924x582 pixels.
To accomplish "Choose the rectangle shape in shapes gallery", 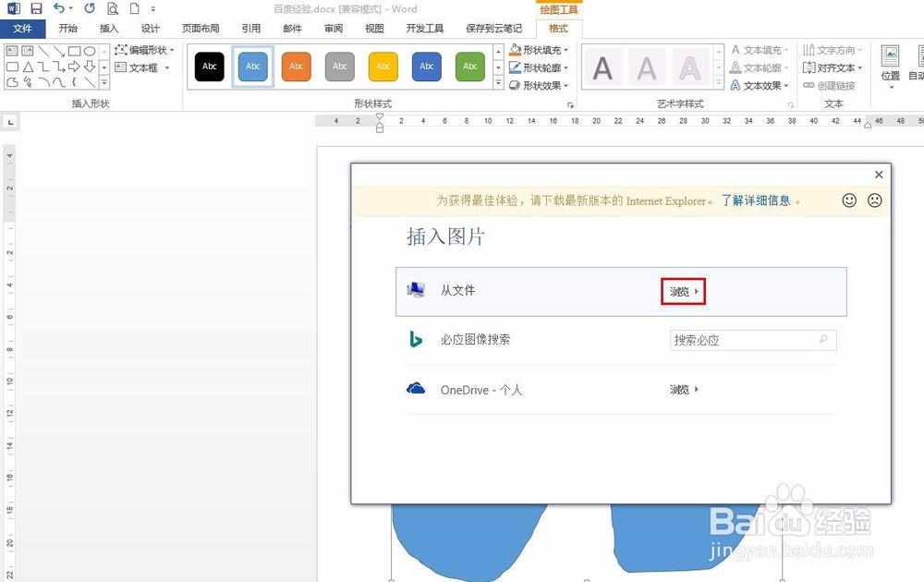I will (x=74, y=51).
